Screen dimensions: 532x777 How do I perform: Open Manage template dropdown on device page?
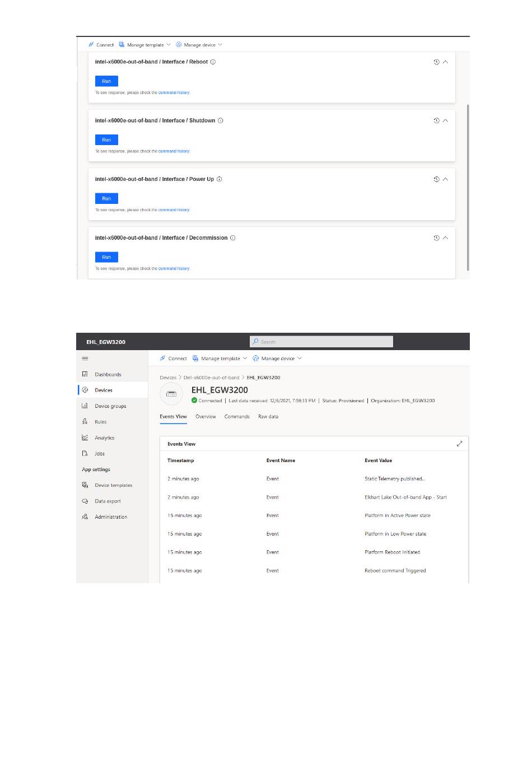[x=220, y=359]
